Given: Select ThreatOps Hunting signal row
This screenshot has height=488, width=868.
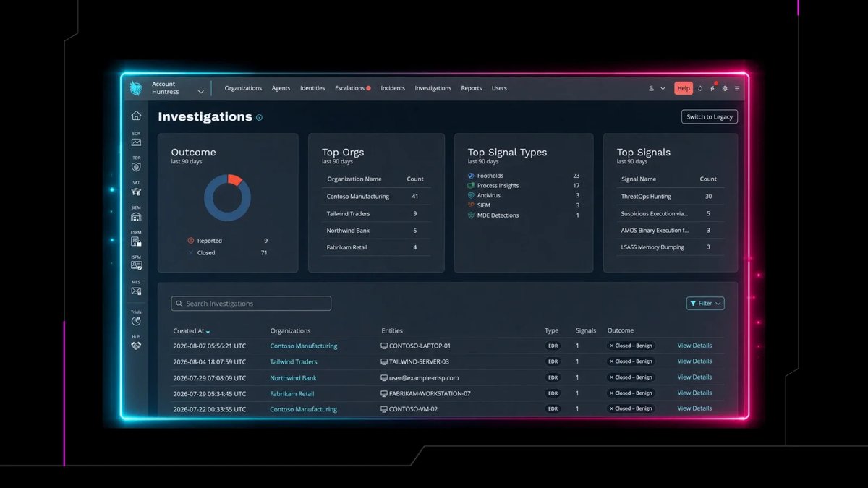Looking at the screenshot, I should (671, 197).
